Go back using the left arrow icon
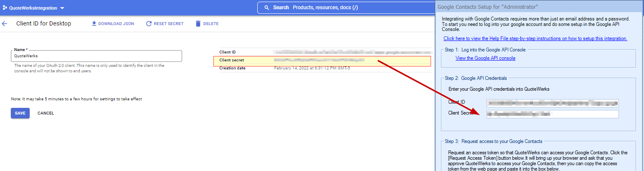Image resolution: width=644 pixels, height=171 pixels. (x=5, y=24)
